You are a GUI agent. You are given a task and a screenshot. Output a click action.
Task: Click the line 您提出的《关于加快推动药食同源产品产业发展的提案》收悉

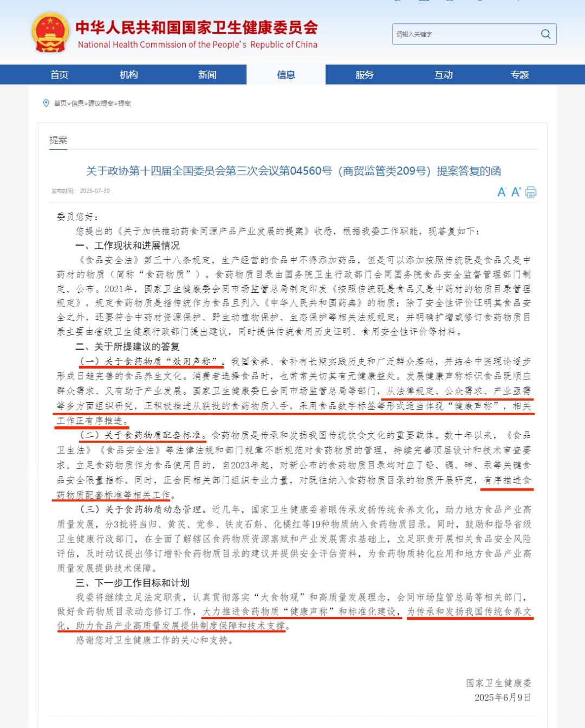point(204,231)
